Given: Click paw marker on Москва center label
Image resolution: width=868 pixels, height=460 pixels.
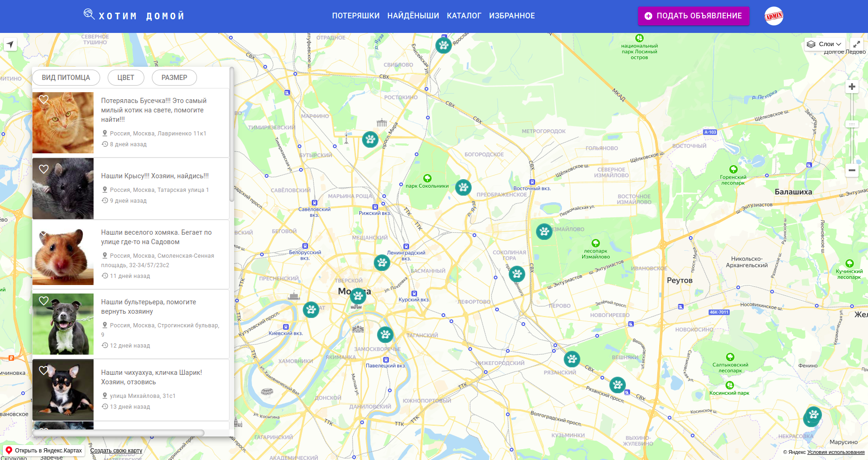Looking at the screenshot, I should tap(358, 296).
